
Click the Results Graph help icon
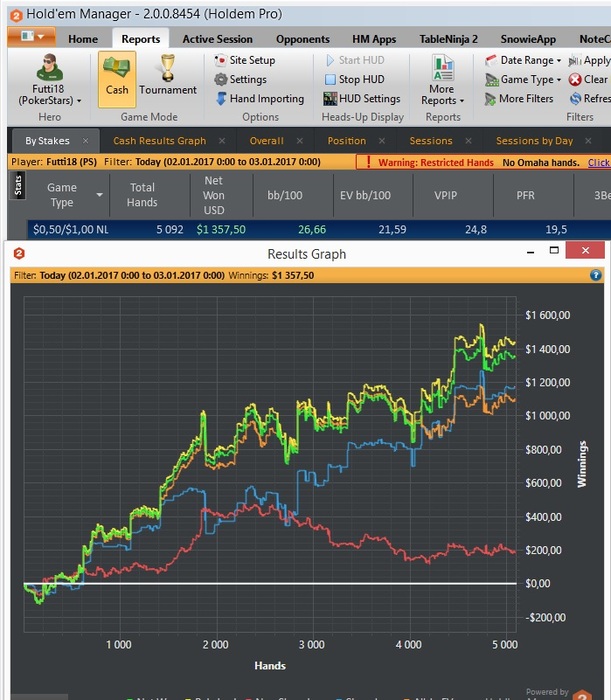pyautogui.click(x=596, y=275)
